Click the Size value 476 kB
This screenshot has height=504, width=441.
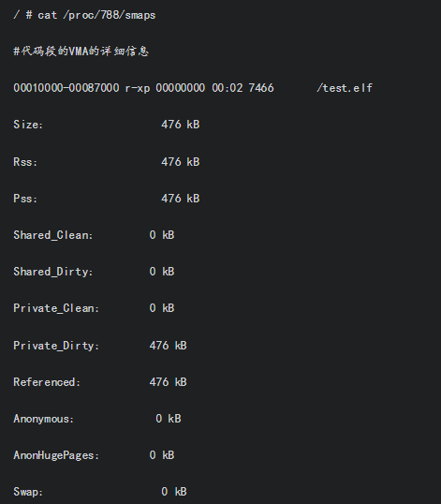click(x=181, y=125)
